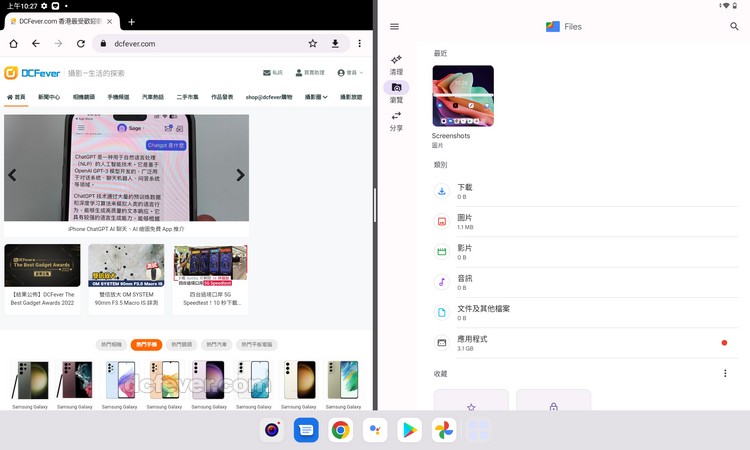Screen dimensions: 750x450
Task: Open 清理 clean tab in Files
Action: click(x=396, y=65)
